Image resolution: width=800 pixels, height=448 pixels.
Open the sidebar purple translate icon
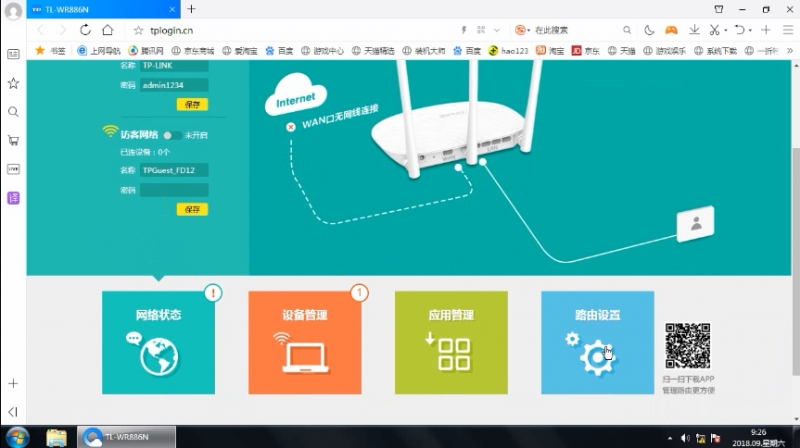(x=13, y=198)
